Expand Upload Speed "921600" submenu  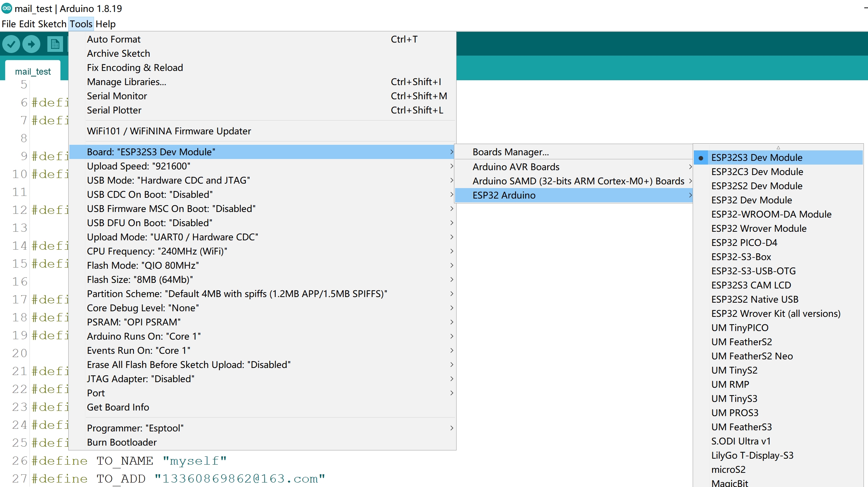pyautogui.click(x=263, y=166)
